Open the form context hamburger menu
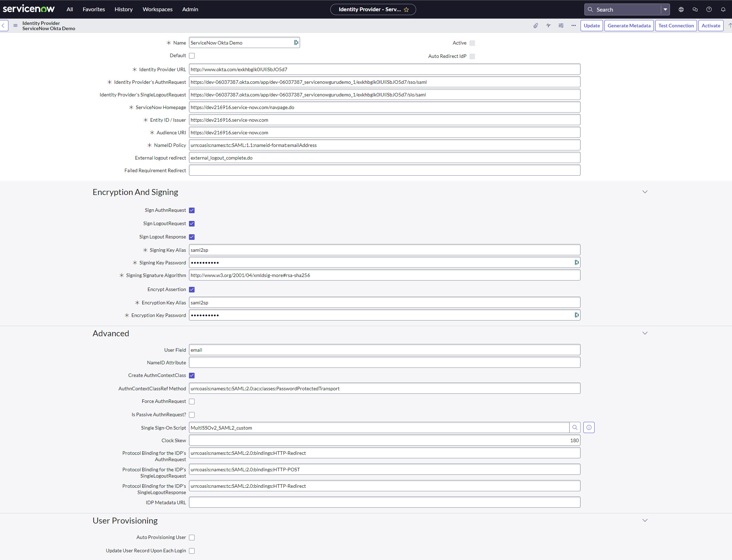Viewport: 732px width, 560px height. [15, 26]
